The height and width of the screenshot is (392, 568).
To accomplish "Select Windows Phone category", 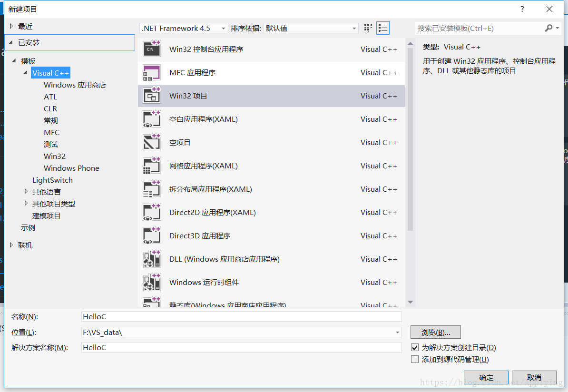I will pos(71,168).
